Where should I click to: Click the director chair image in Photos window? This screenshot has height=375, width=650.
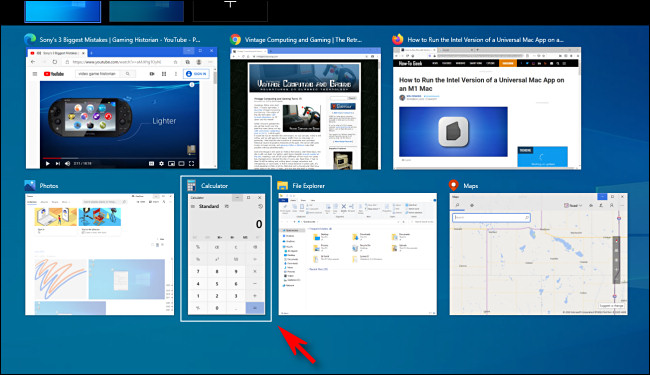(x=100, y=217)
